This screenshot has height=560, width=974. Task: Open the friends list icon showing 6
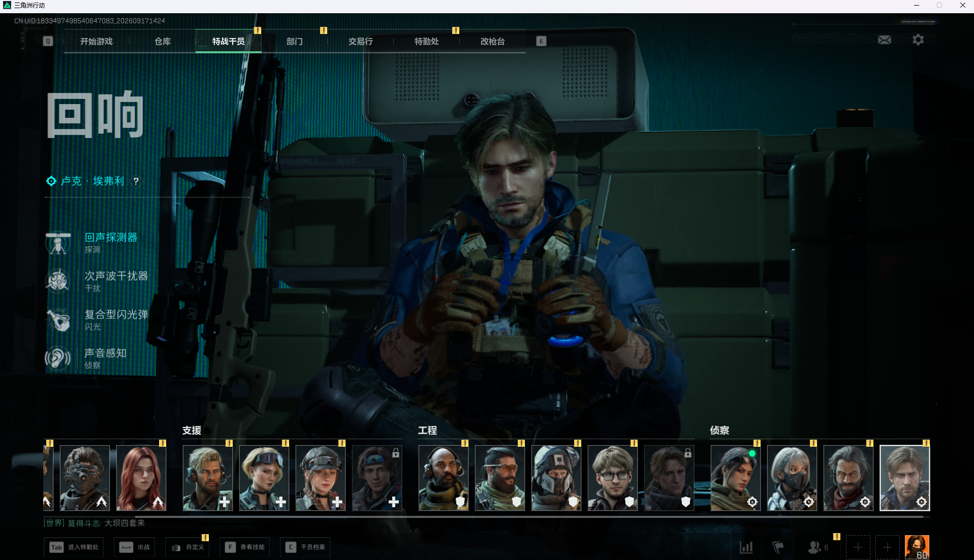click(x=818, y=547)
